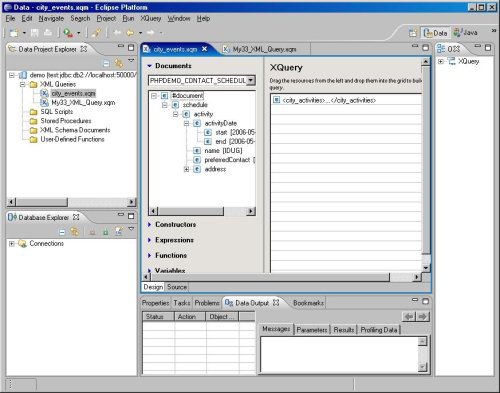Expand XQuery node in Outline
The height and width of the screenshot is (393, 500).
[x=441, y=61]
